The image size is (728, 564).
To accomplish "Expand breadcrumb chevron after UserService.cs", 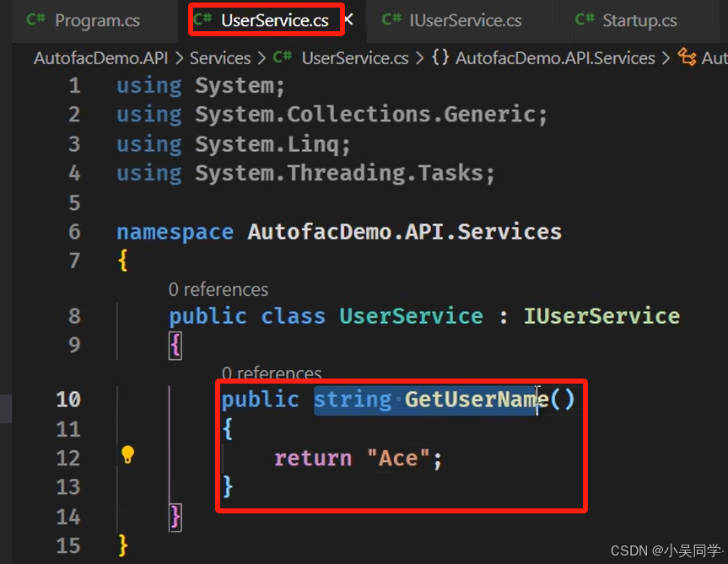I will pos(420,58).
